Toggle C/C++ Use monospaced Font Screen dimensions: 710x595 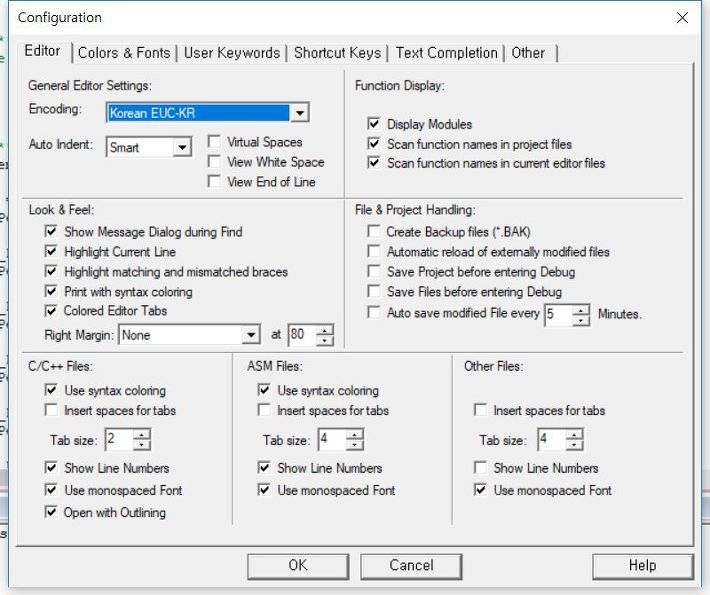[51, 489]
